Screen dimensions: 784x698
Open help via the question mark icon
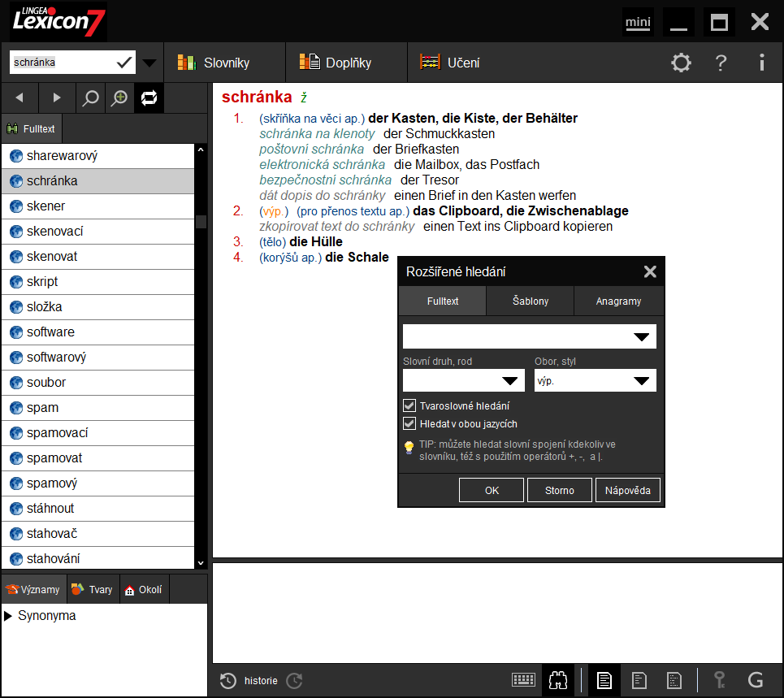[x=721, y=63]
